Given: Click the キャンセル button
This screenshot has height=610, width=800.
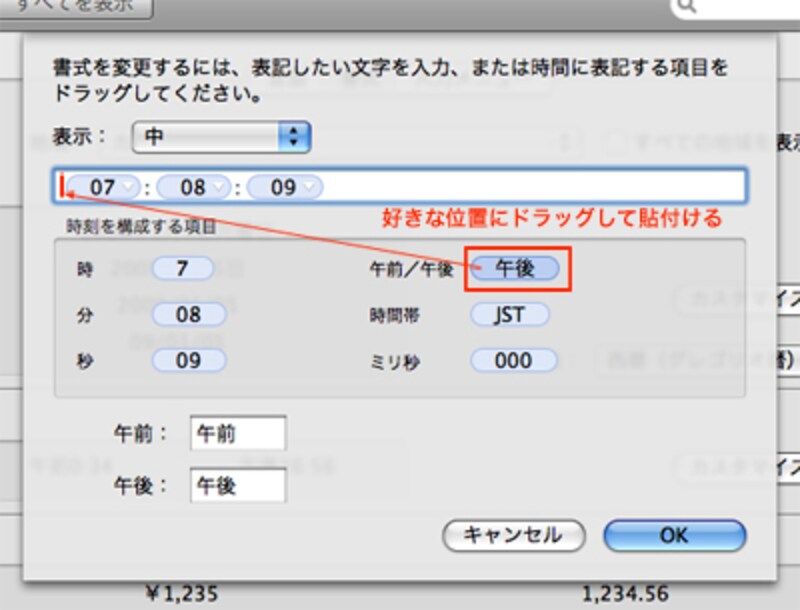Looking at the screenshot, I should click(513, 536).
